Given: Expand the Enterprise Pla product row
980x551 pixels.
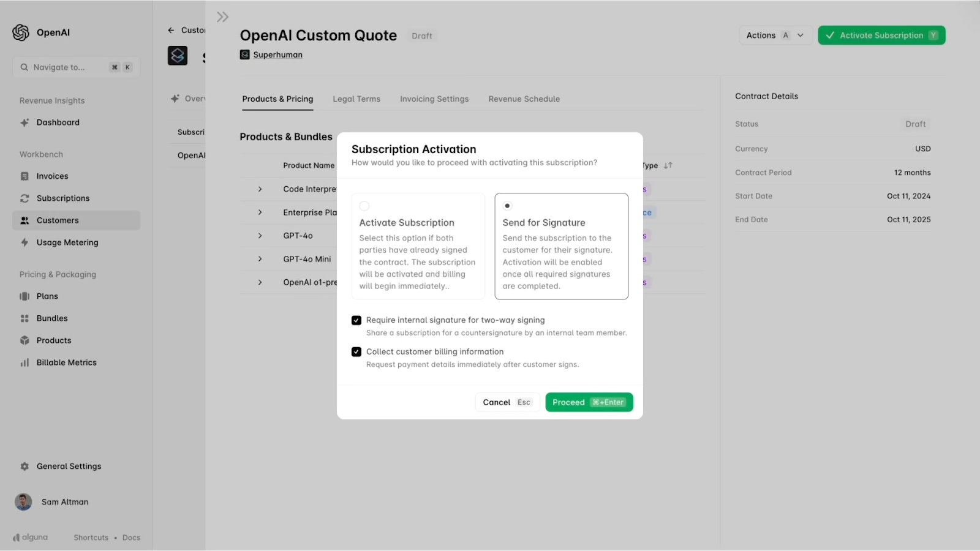Looking at the screenshot, I should (x=260, y=212).
